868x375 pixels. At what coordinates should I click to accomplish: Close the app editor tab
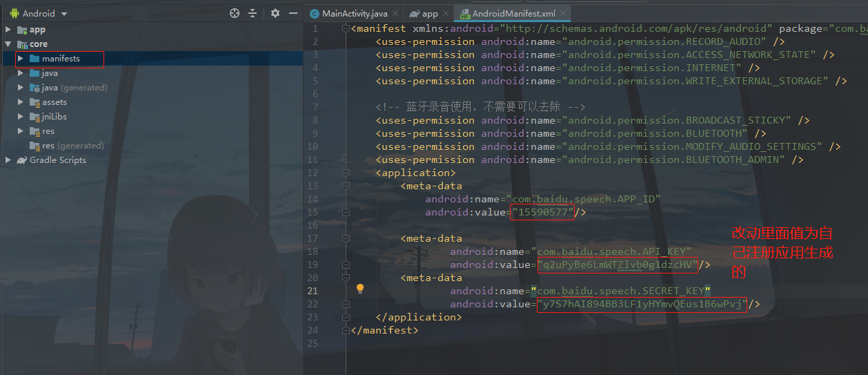[x=446, y=13]
